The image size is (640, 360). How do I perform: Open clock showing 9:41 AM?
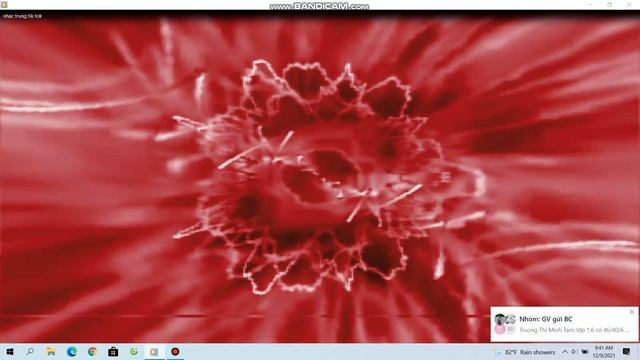(x=604, y=352)
